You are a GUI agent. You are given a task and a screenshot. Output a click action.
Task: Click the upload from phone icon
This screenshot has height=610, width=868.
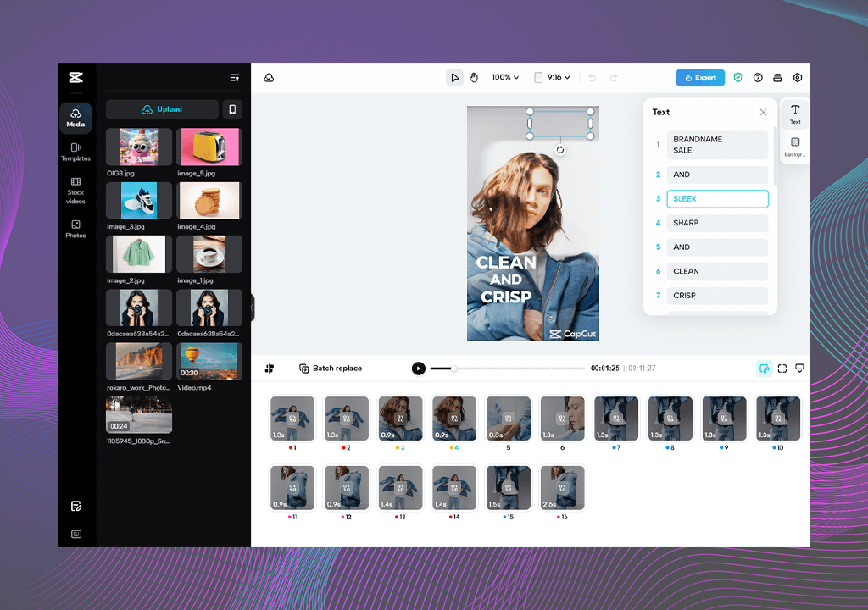[232, 109]
